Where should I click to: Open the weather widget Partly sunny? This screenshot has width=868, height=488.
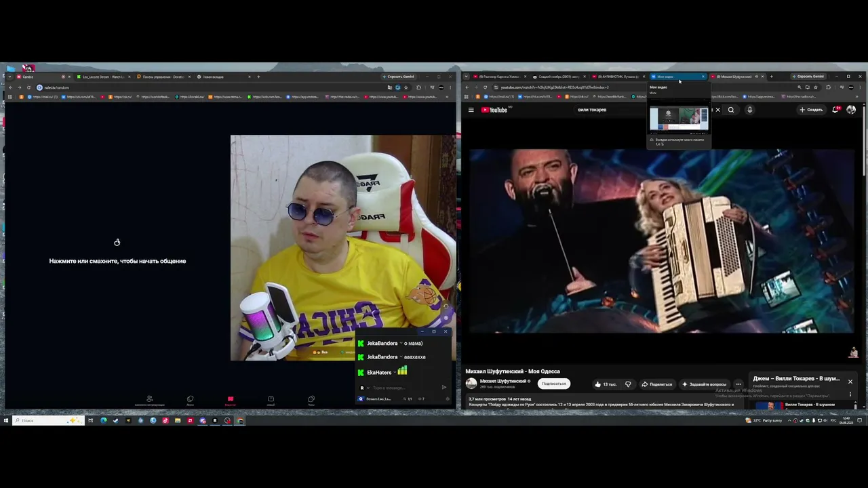click(764, 421)
